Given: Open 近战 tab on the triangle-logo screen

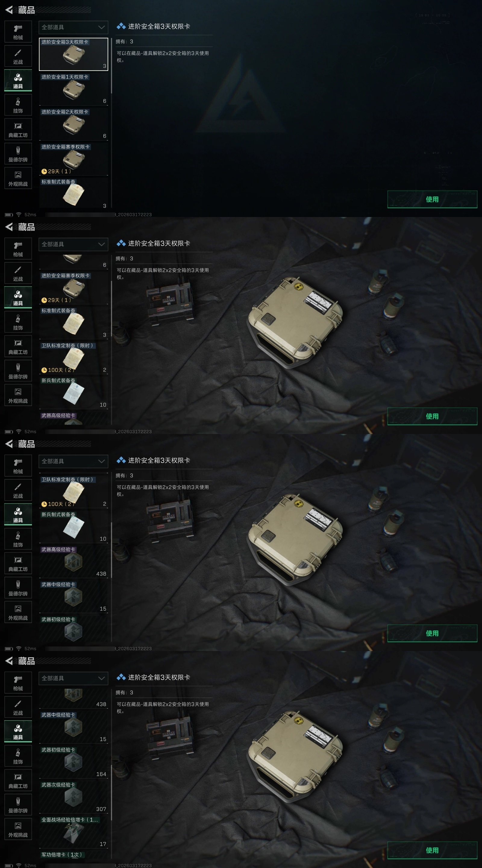Looking at the screenshot, I should click(18, 56).
